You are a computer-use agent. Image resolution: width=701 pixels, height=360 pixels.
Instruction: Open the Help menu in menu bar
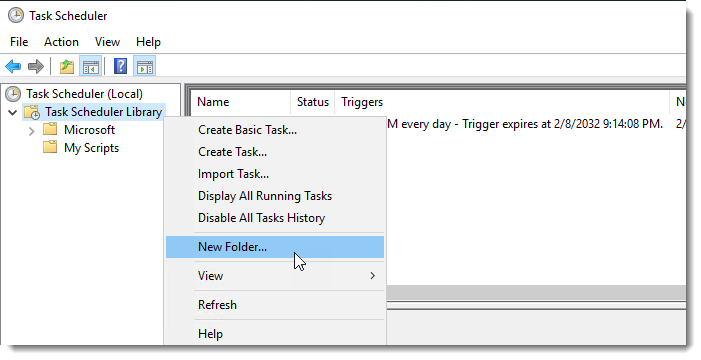click(148, 42)
